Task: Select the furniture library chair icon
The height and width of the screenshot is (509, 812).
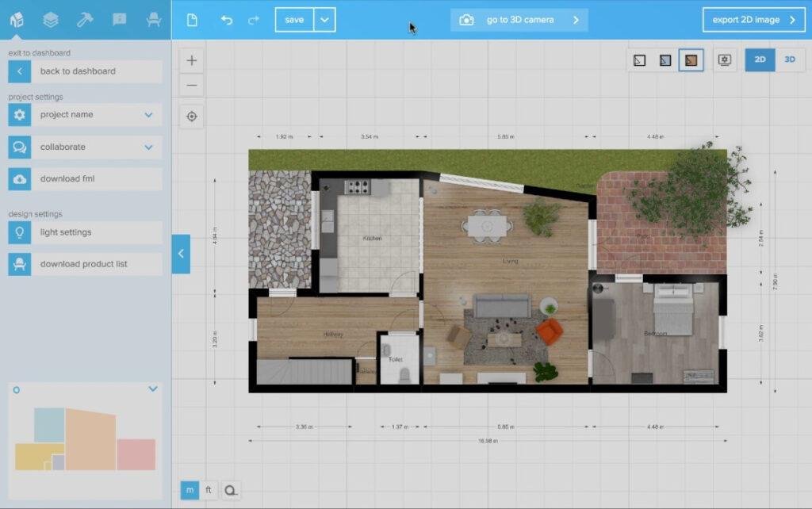Action: (154, 20)
